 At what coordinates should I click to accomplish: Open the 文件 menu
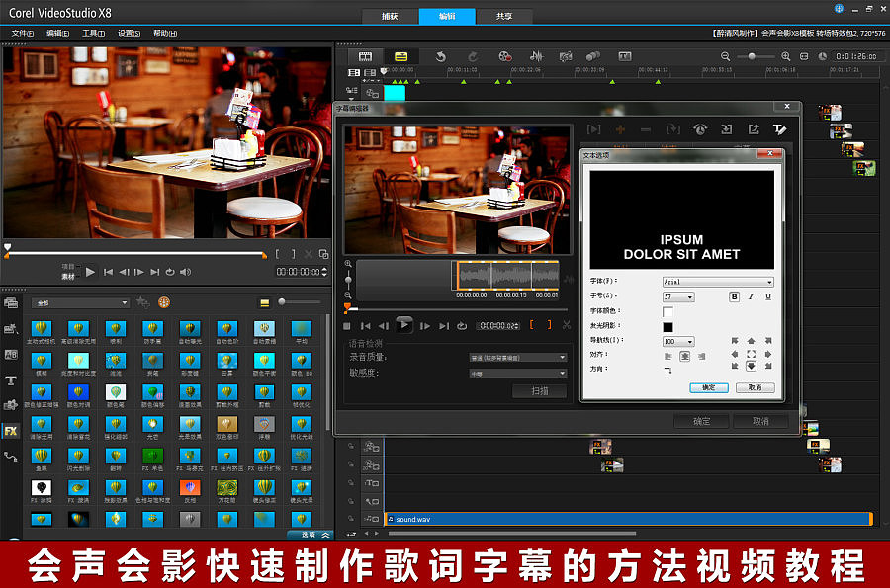coord(22,33)
